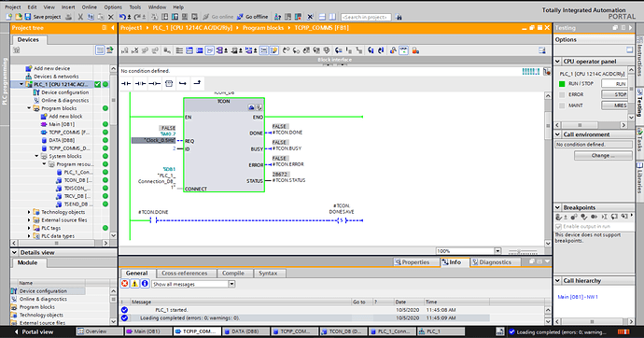The image size is (644, 338).
Task: Tick Enable output in run checkbox
Action: (x=558, y=227)
